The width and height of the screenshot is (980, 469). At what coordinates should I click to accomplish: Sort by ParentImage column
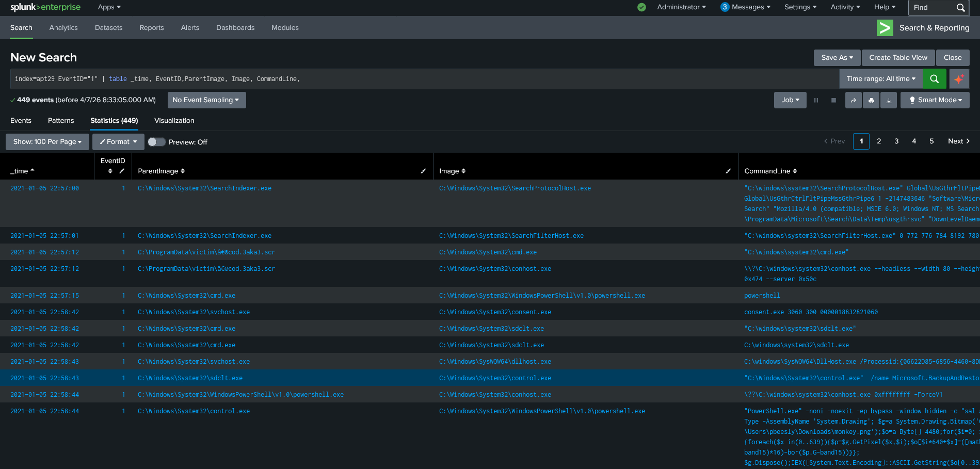coord(161,171)
